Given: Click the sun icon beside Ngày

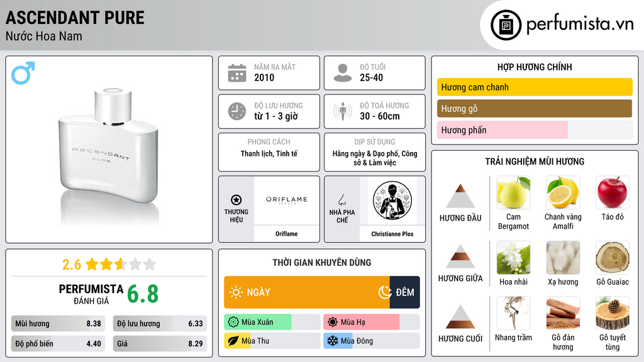Looking at the screenshot, I should click(x=236, y=292).
